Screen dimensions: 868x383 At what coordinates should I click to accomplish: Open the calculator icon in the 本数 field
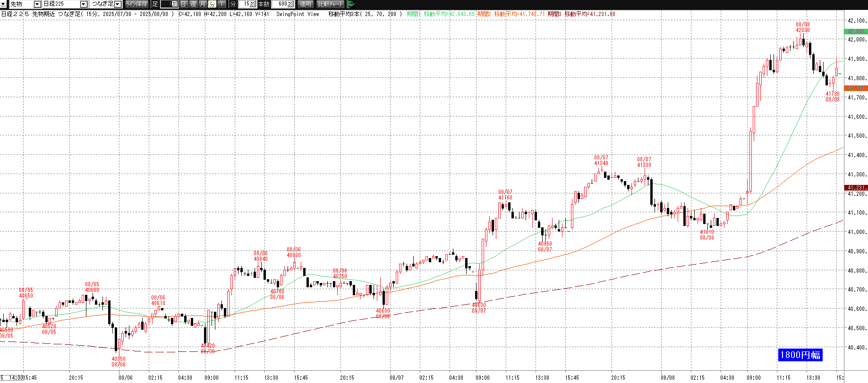pos(290,4)
